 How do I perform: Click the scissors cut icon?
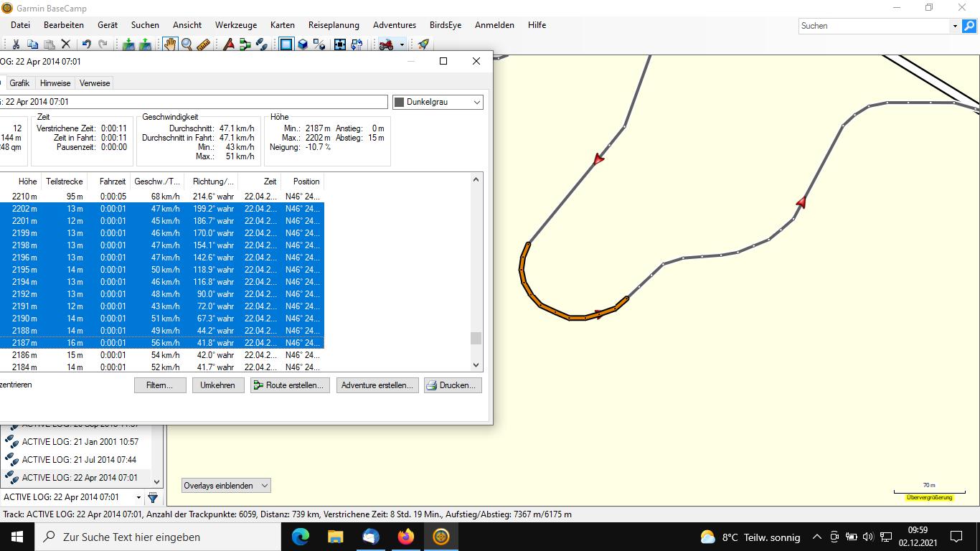pyautogui.click(x=16, y=44)
